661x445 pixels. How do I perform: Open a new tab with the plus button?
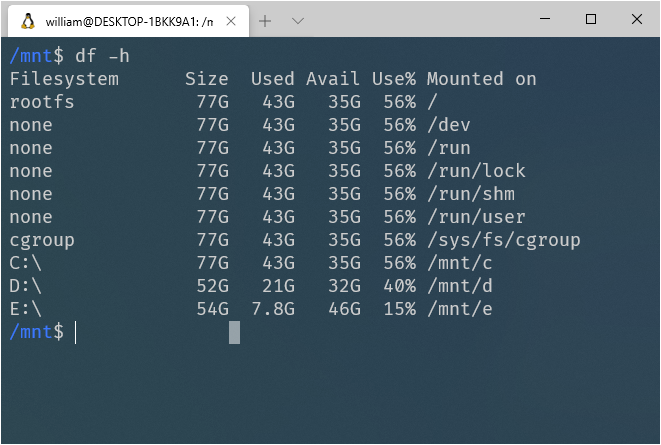point(265,21)
